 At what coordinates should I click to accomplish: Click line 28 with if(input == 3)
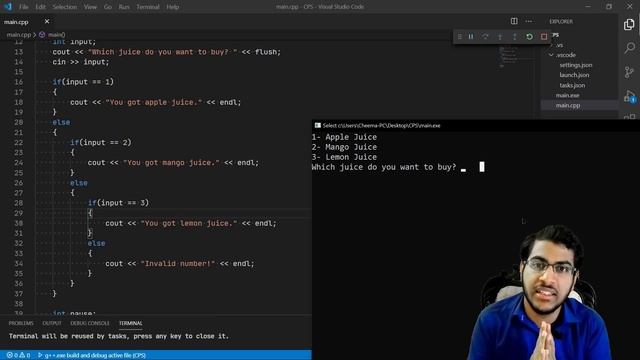pos(118,203)
